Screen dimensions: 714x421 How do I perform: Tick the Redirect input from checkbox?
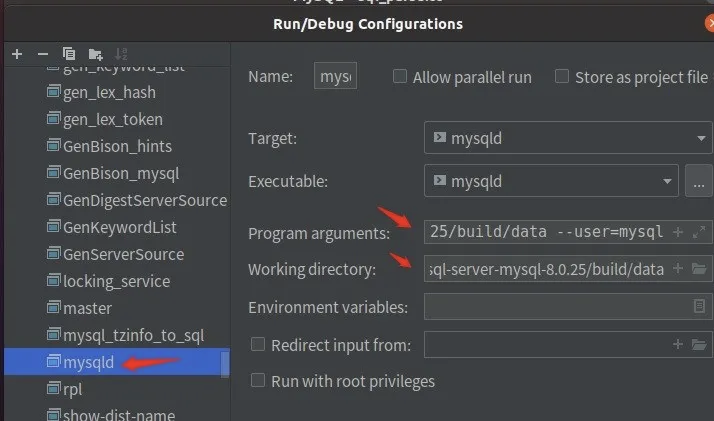click(x=258, y=345)
